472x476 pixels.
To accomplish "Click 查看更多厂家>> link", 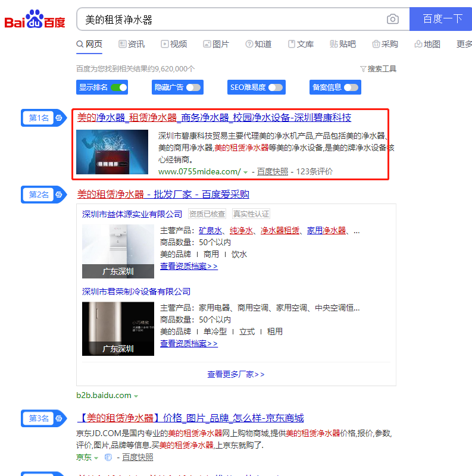I will (x=236, y=375).
